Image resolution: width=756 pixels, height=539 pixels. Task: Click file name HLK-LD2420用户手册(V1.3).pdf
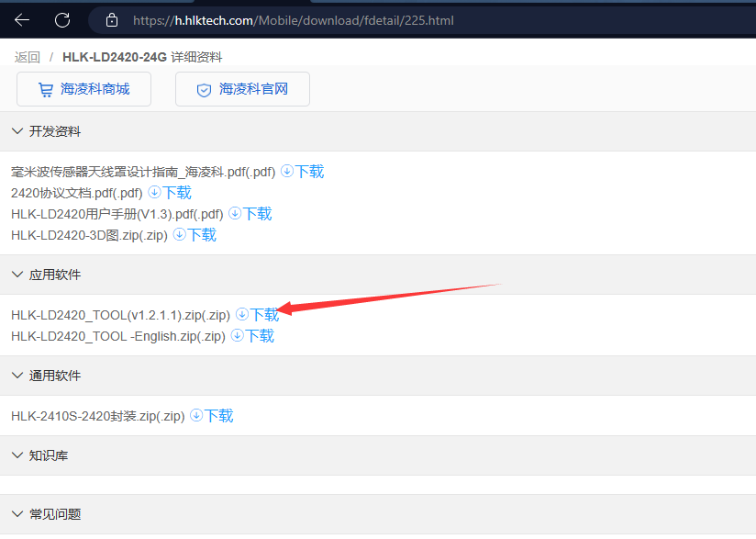coord(117,214)
